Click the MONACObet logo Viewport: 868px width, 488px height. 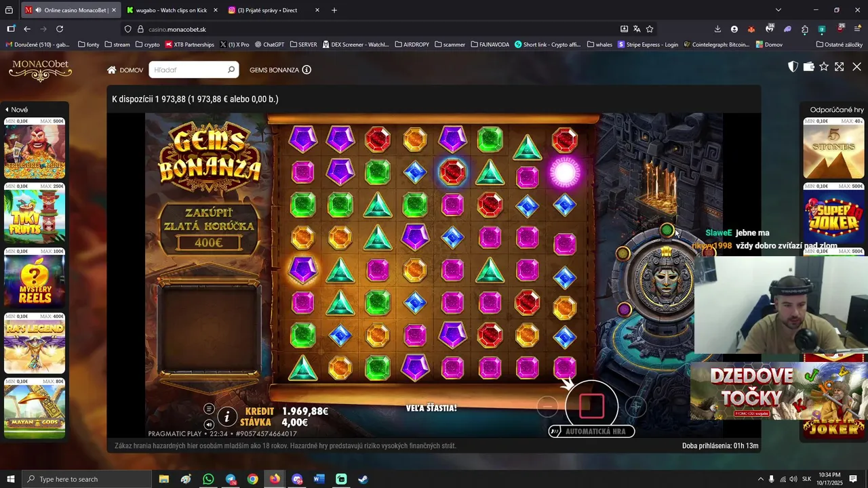(x=40, y=70)
